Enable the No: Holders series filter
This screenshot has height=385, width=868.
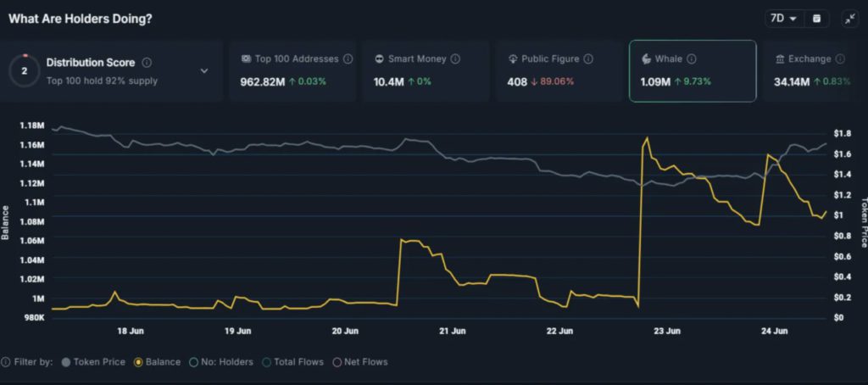pos(222,362)
